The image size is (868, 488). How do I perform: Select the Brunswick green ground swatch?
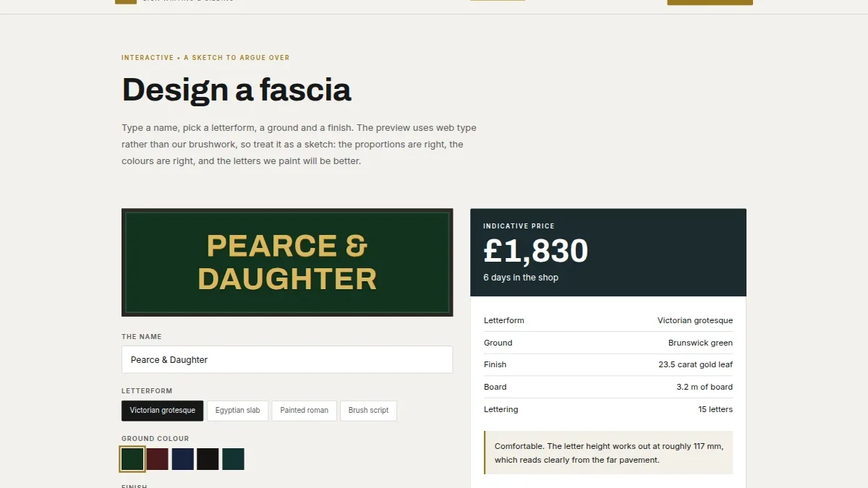[132, 459]
